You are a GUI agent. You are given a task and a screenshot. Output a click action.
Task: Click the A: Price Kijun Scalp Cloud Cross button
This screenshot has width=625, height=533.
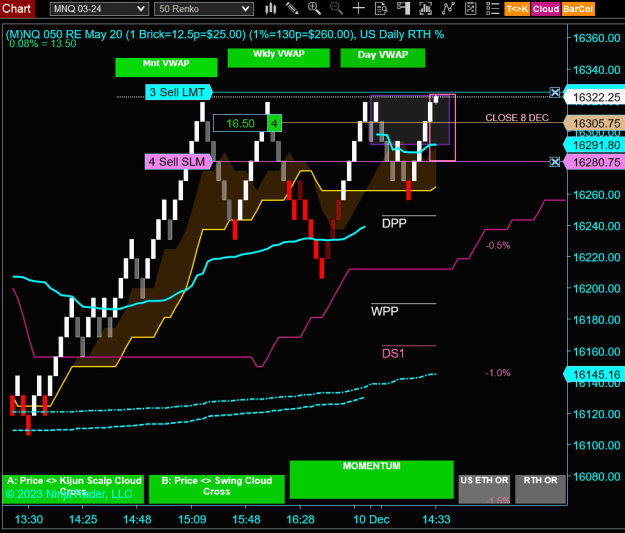click(x=73, y=489)
